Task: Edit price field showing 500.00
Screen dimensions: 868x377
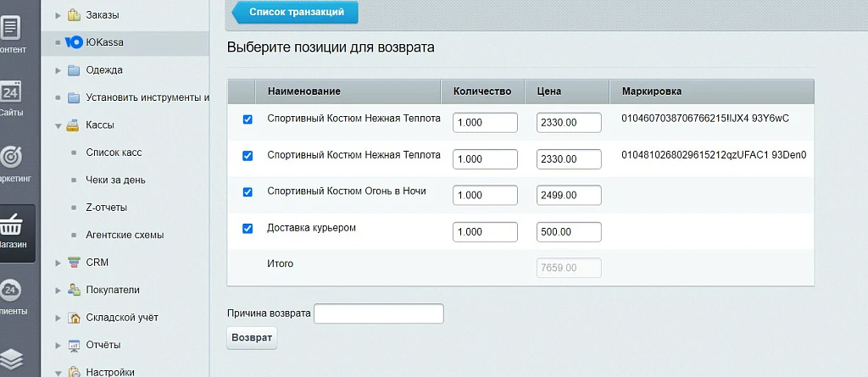Action: pos(569,232)
